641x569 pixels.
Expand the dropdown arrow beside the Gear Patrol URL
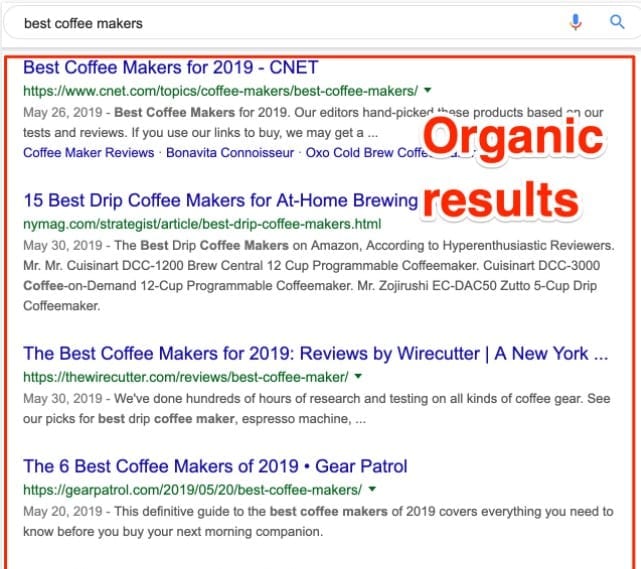point(372,489)
